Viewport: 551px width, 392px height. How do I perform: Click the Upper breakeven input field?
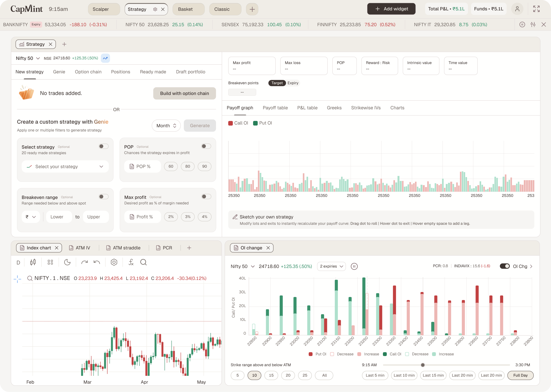[96, 217]
